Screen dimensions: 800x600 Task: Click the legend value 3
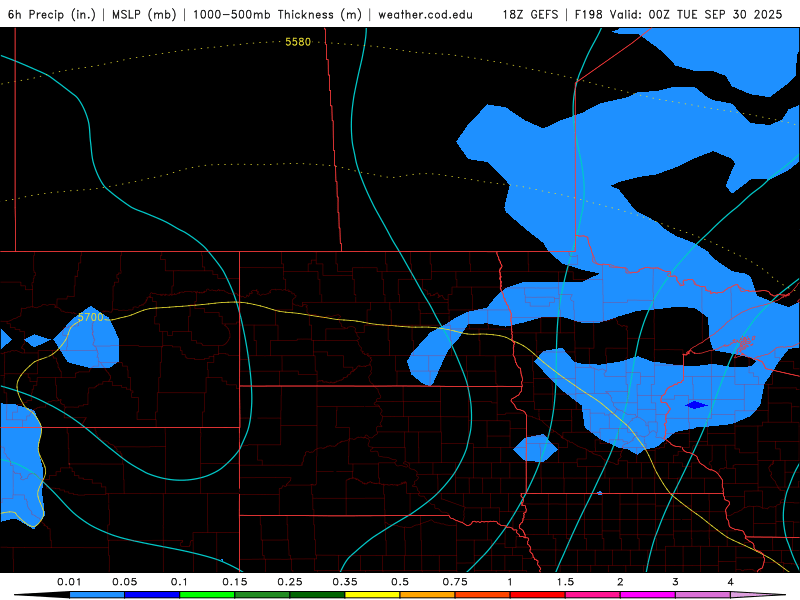pos(676,582)
